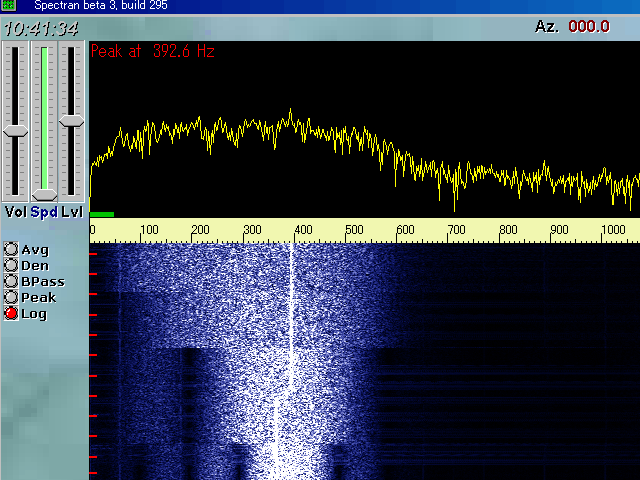Viewport: 640px width, 480px height.
Task: Click the red 'Peak at 392.6 Hz' readout
Action: (152, 51)
